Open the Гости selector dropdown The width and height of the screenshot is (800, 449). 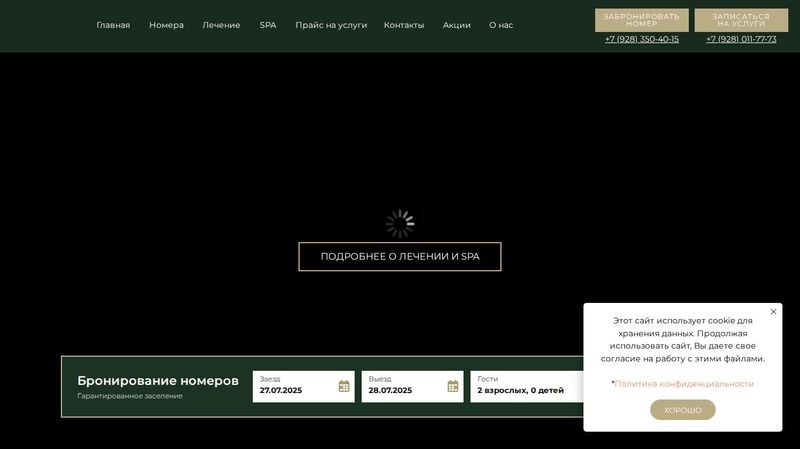[527, 386]
